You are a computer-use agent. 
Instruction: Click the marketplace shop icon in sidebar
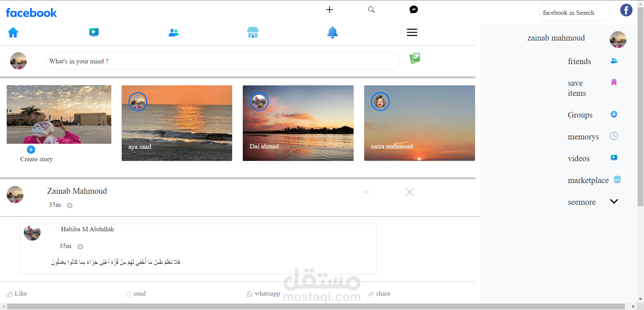[x=617, y=180]
